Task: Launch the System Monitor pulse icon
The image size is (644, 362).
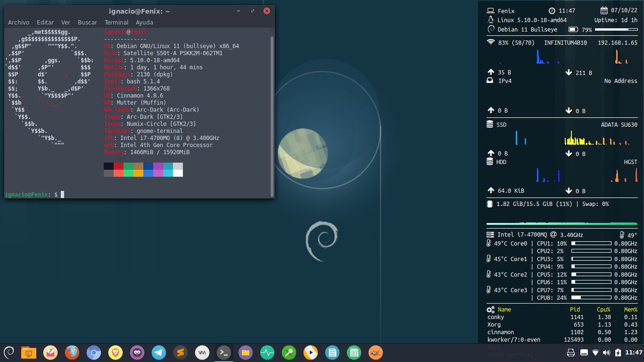Action: pos(267,352)
